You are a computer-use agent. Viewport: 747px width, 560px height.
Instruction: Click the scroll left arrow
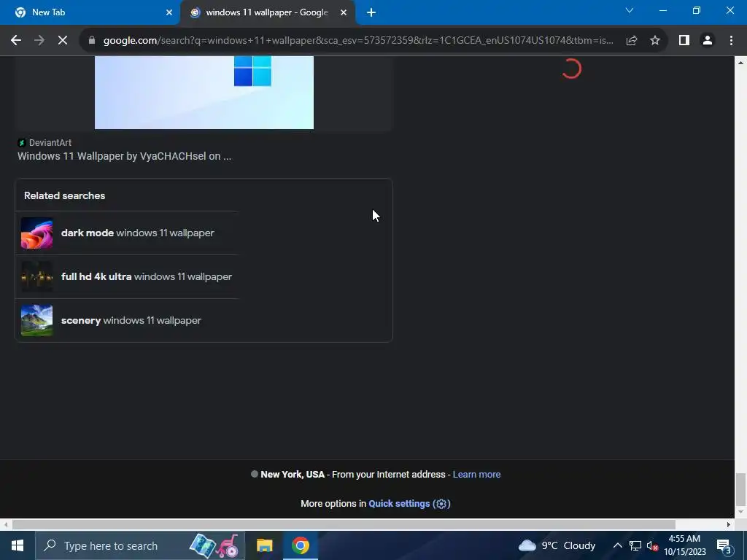point(6,524)
